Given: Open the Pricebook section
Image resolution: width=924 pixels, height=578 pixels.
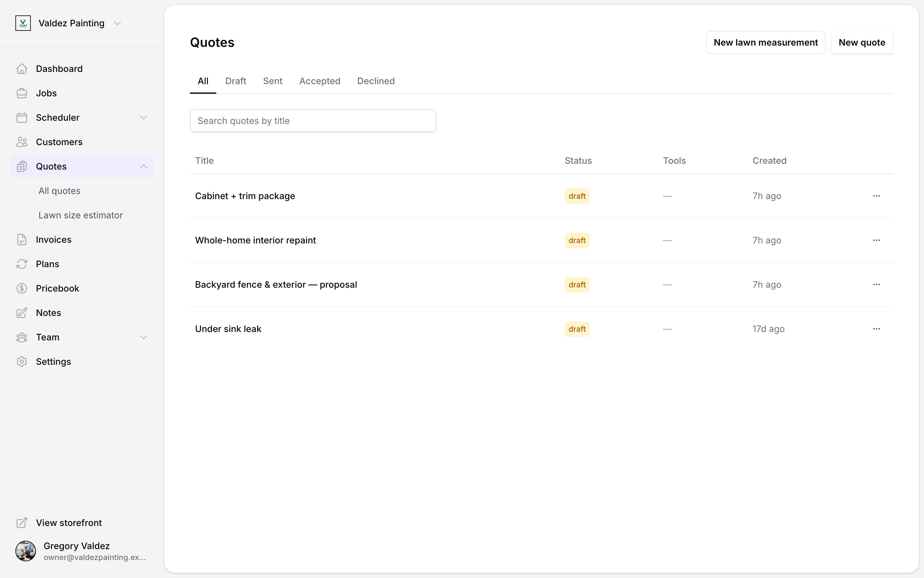Looking at the screenshot, I should (82, 289).
